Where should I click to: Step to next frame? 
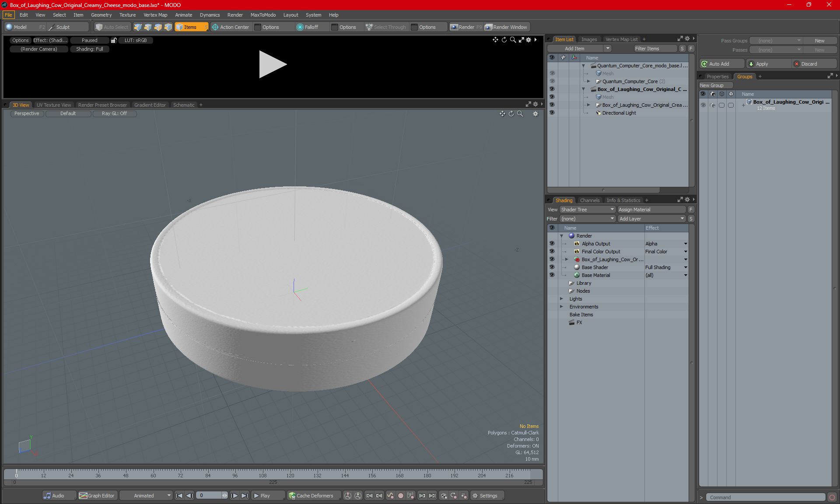coord(234,496)
